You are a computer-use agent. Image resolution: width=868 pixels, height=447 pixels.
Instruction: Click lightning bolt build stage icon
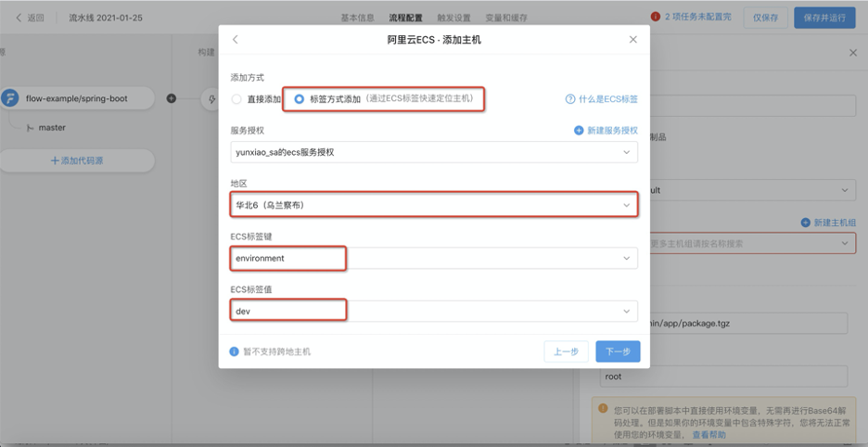pos(211,99)
